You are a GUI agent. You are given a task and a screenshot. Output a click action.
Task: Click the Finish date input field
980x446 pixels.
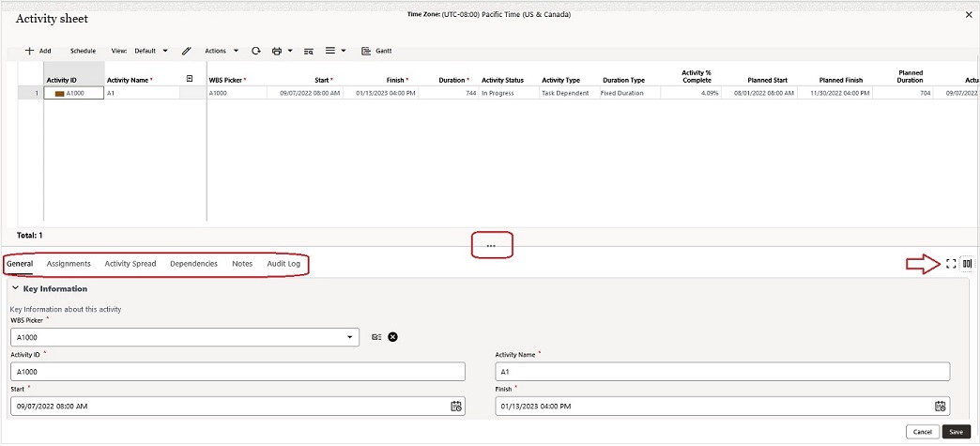[723, 406]
